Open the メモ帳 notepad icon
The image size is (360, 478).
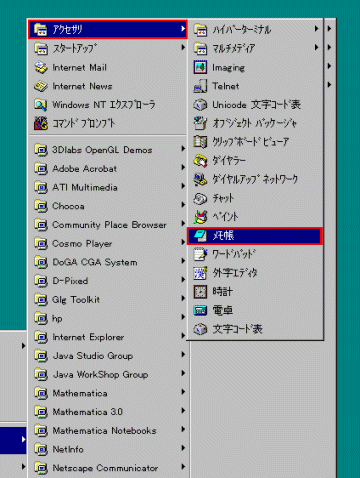[x=200, y=236]
